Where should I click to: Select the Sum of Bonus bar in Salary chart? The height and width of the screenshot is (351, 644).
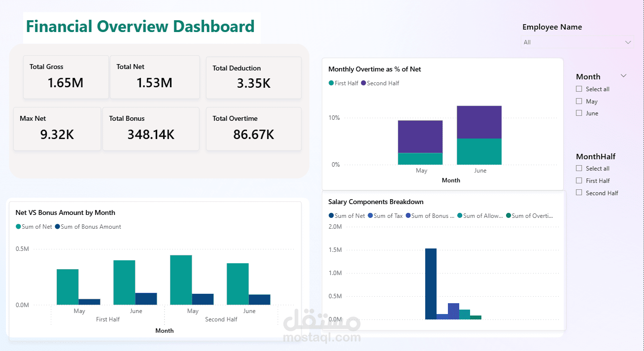453,311
